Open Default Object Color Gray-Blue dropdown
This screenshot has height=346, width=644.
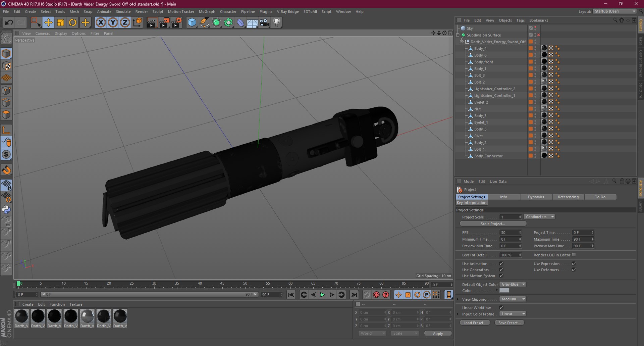[513, 284]
